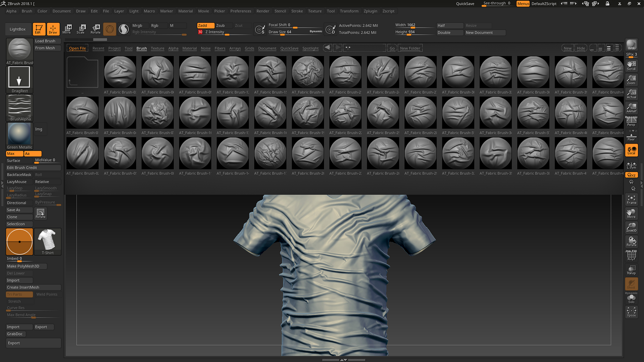Open the BrushAlpha thumbnail
644x362 pixels.
(x=20, y=108)
